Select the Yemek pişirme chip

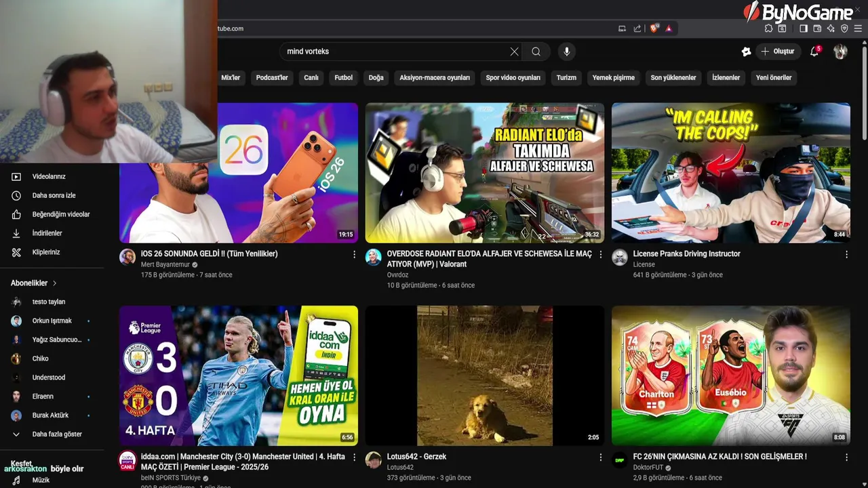click(x=614, y=78)
